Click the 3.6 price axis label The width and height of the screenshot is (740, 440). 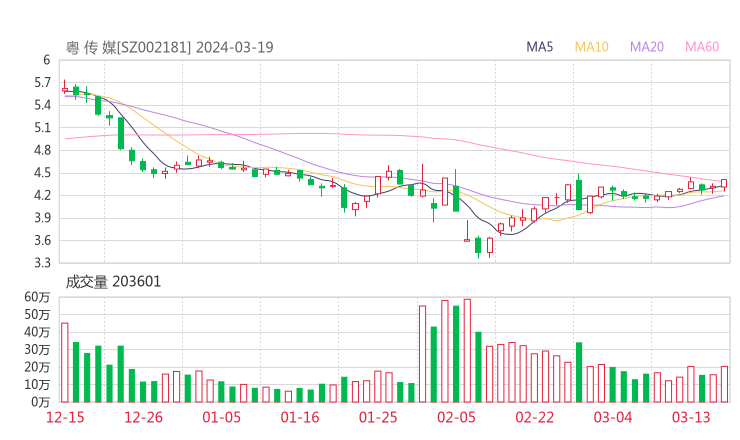(x=42, y=240)
